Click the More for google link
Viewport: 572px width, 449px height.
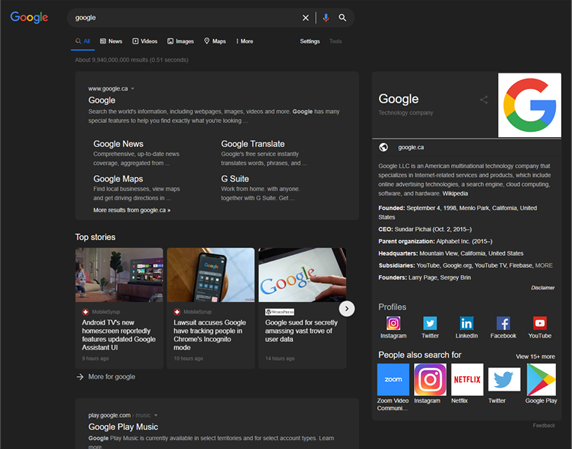(112, 377)
